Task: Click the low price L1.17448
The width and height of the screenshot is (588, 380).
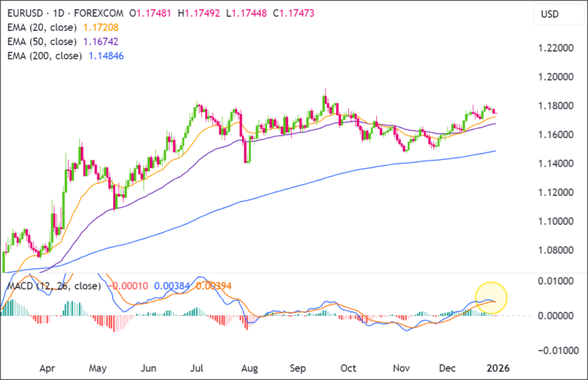Action: click(247, 14)
